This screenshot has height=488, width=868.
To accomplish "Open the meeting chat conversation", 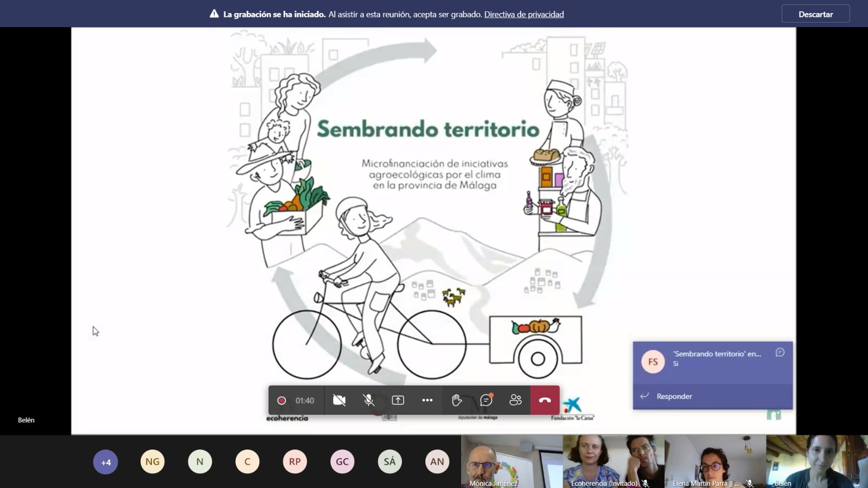I will tap(486, 400).
